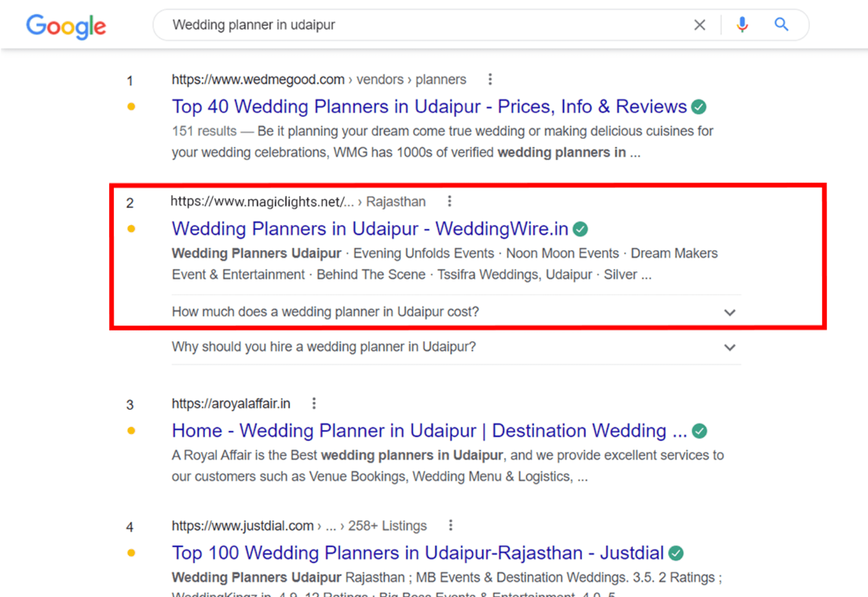The height and width of the screenshot is (597, 868).
Task: Click the Google logo
Action: pyautogui.click(x=66, y=26)
